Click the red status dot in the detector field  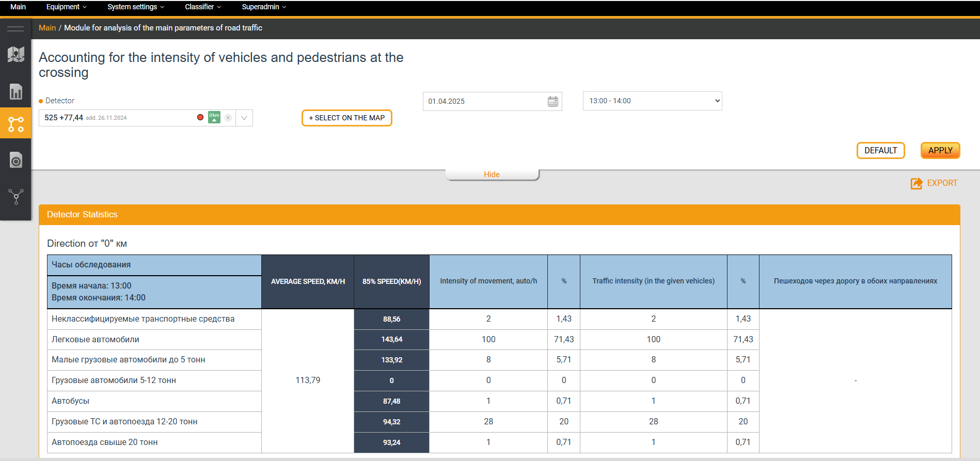pos(200,117)
